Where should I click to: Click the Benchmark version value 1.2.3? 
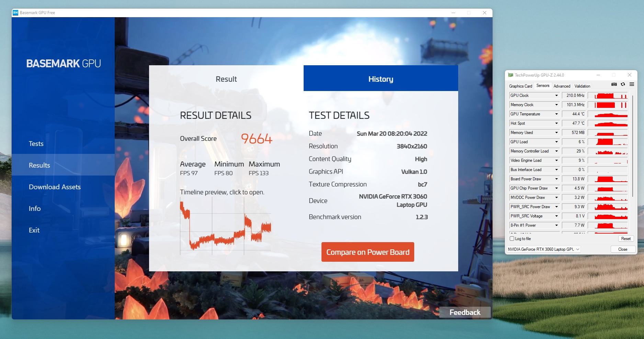421,217
